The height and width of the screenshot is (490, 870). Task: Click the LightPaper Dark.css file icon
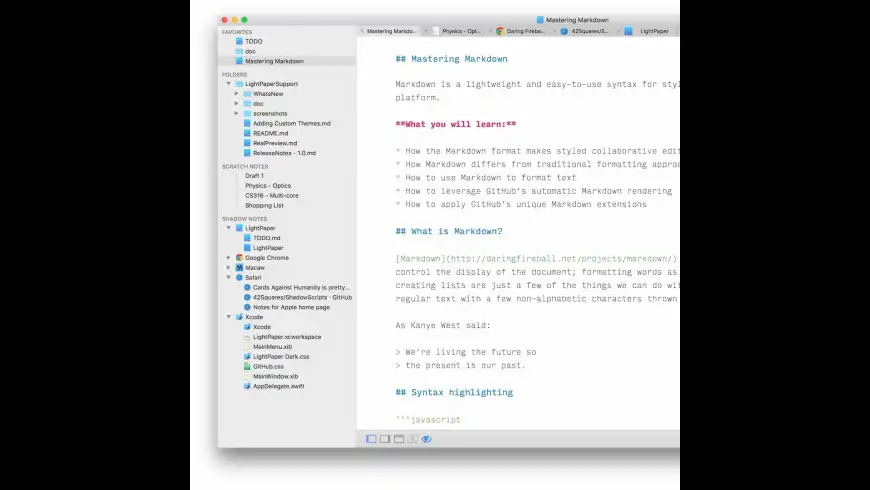pos(247,356)
